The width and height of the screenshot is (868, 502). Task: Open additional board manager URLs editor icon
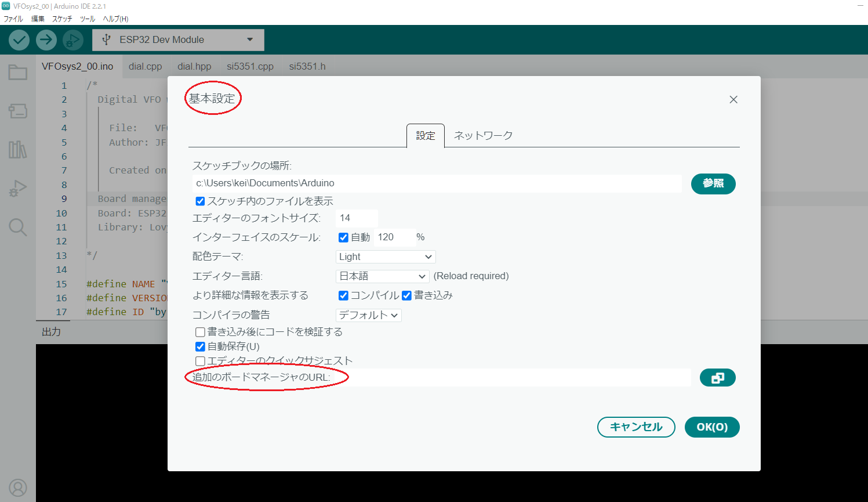pos(718,378)
